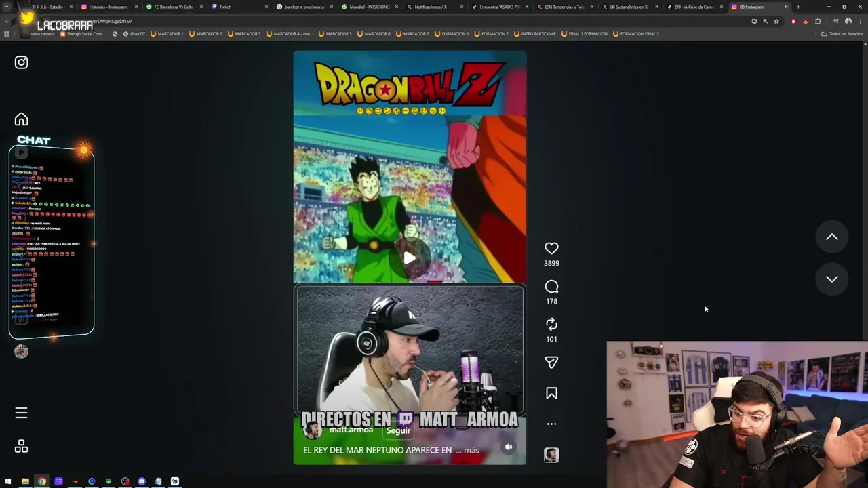Open MARCADOR 1 bookmark
868x488 pixels.
tap(167, 34)
